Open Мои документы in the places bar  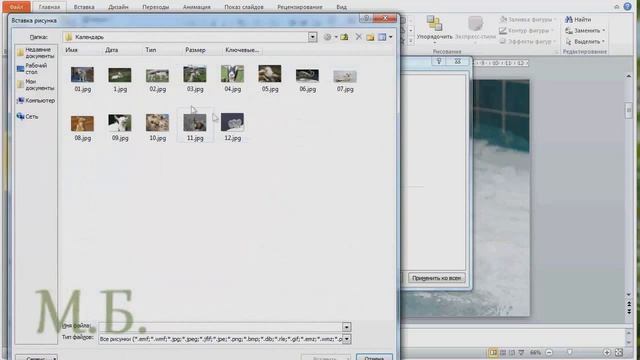(36, 85)
